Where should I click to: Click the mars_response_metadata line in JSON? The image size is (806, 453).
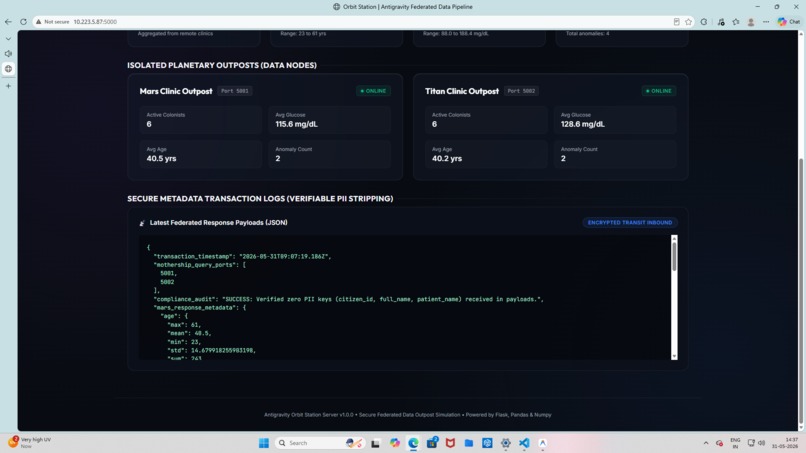point(199,307)
